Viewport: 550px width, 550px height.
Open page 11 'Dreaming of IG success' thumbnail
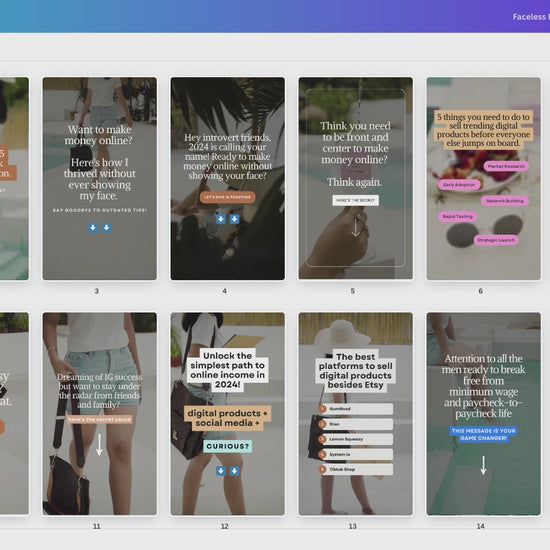(x=100, y=414)
